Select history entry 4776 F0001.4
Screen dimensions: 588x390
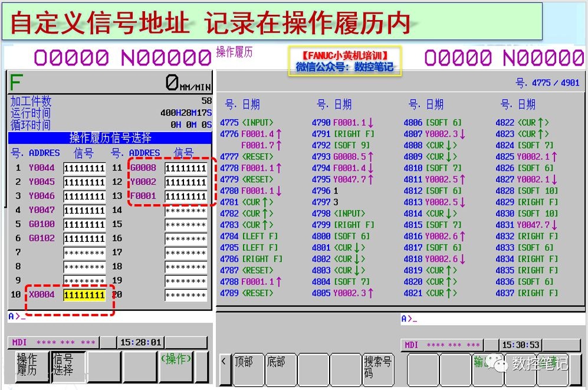(x=251, y=134)
